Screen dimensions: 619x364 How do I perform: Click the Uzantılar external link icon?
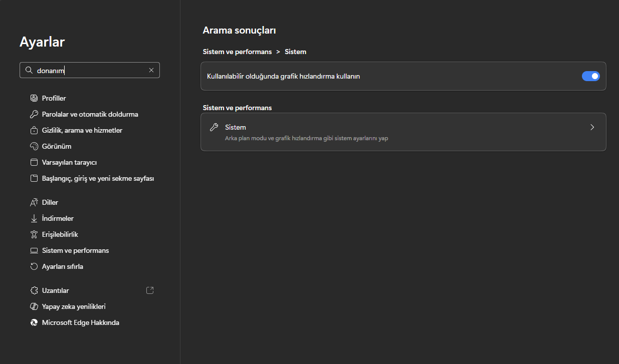[x=150, y=290]
